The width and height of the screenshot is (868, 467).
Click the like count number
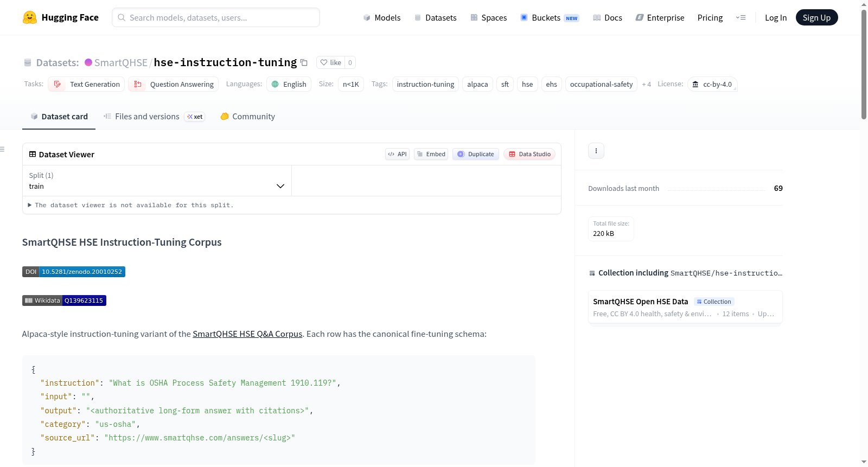(x=350, y=62)
